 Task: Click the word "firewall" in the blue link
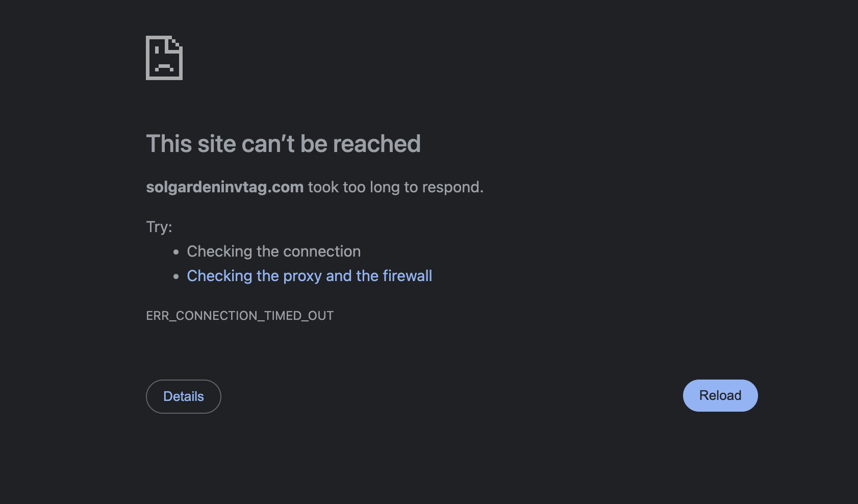pyautogui.click(x=407, y=276)
